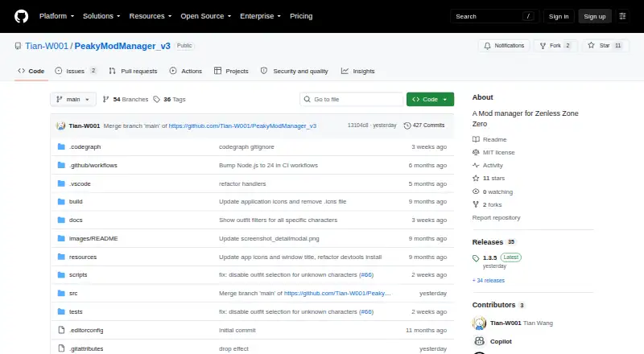Click the Sign in button
The image size is (644, 354).
click(559, 16)
